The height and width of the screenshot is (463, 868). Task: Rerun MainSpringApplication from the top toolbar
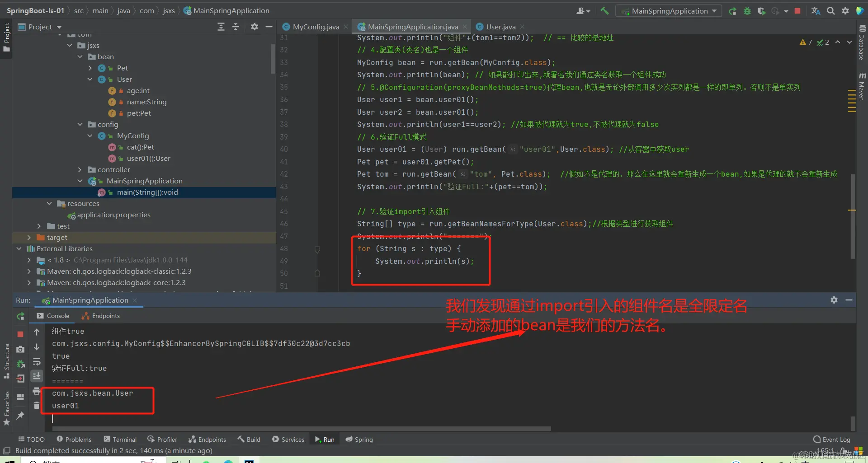point(732,11)
